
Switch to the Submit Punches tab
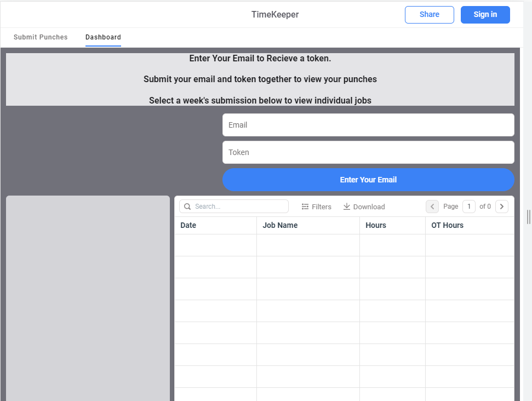tap(41, 37)
